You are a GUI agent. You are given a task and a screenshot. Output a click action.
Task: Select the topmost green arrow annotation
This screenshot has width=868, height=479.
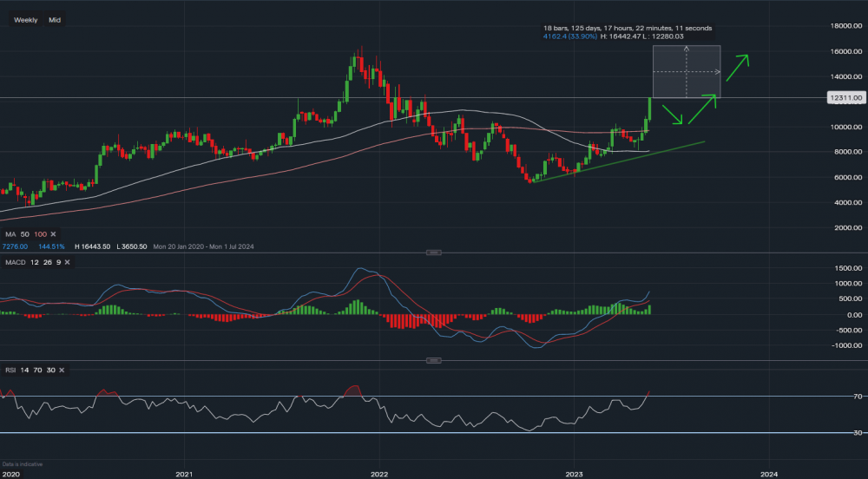[734, 68]
